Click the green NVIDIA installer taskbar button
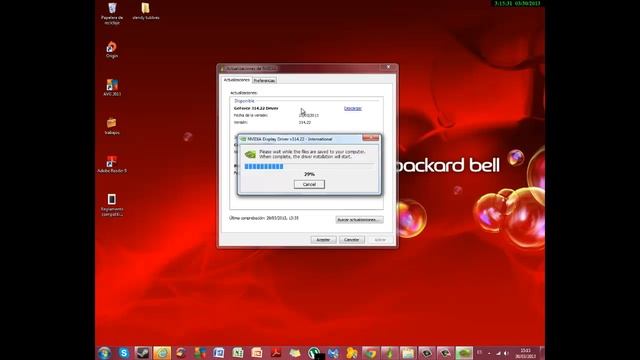Image resolution: width=640 pixels, height=360 pixels. tap(464, 353)
